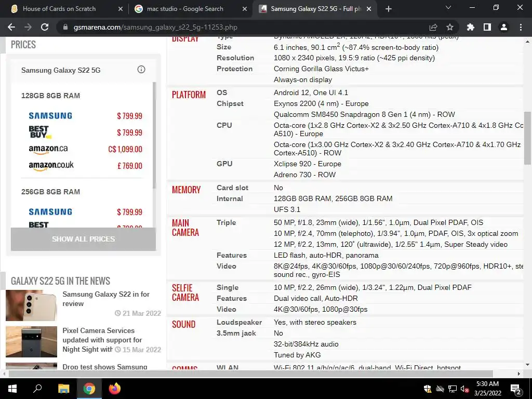
Task: Open the network tray icon
Action: coord(453,389)
